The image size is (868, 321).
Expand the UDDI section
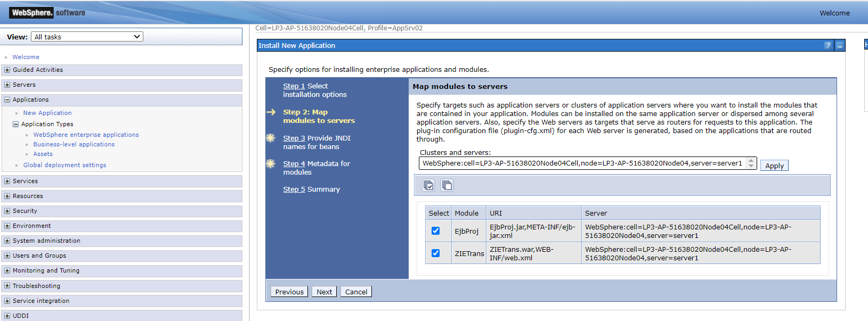point(7,316)
